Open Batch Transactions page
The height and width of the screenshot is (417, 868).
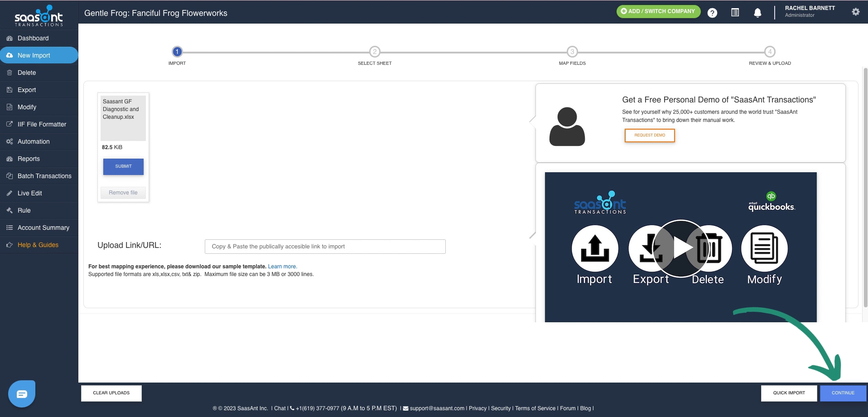pos(39,176)
